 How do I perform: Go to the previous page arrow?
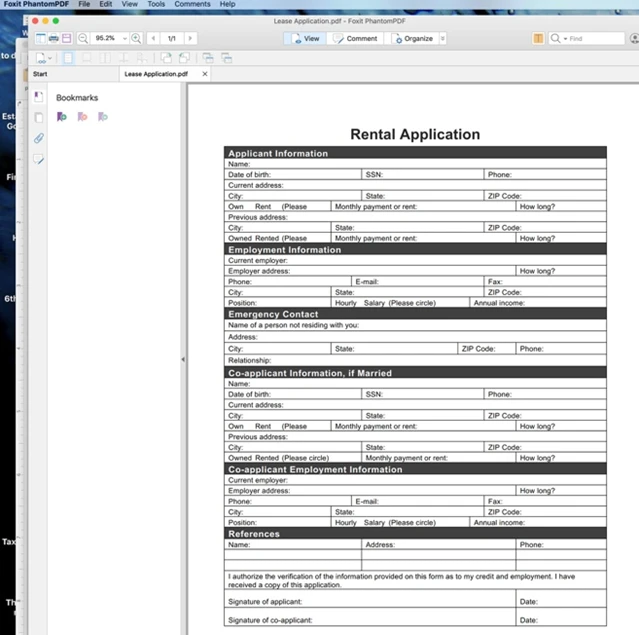153,38
